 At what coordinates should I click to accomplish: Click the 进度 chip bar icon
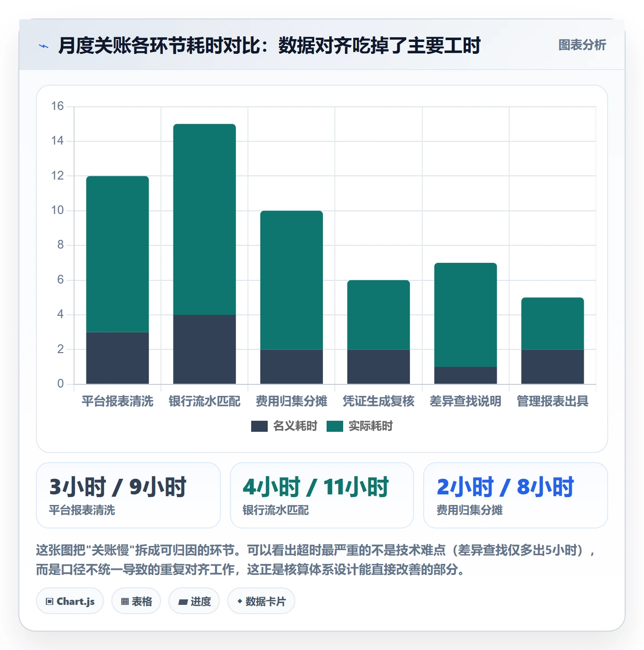tap(183, 602)
